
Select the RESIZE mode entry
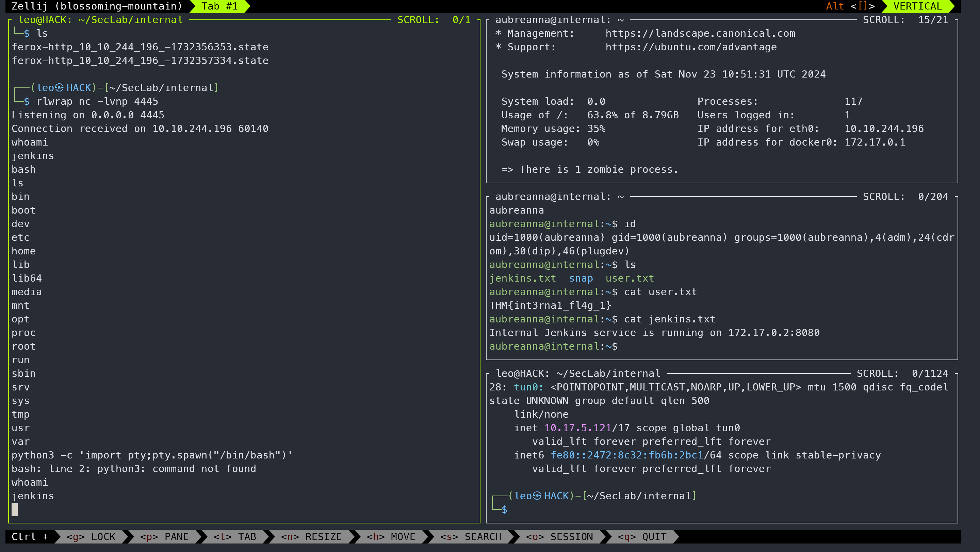311,536
